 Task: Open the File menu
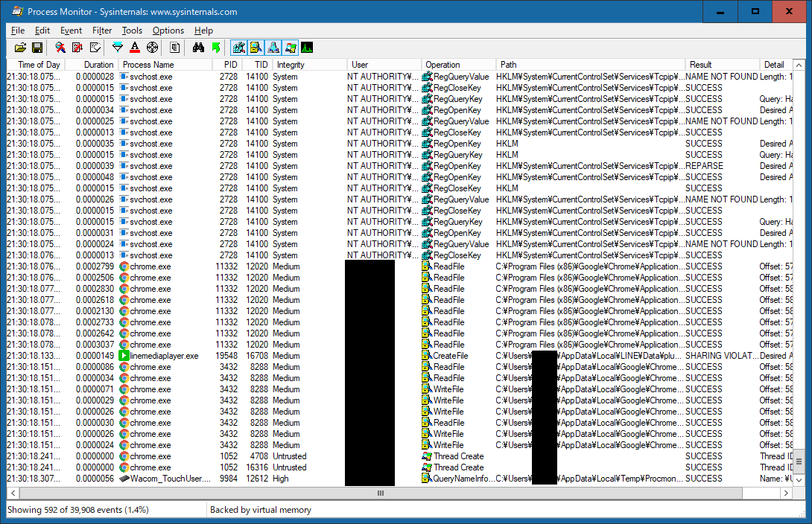click(18, 31)
